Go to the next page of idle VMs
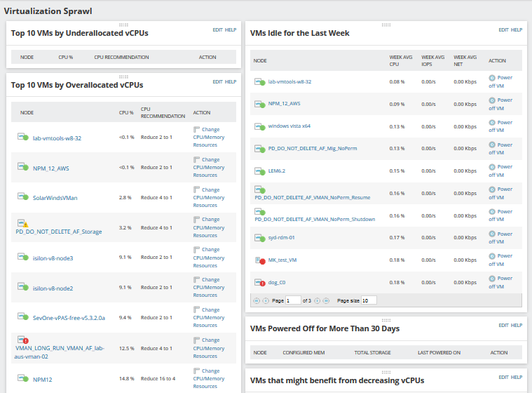 pos(317,300)
